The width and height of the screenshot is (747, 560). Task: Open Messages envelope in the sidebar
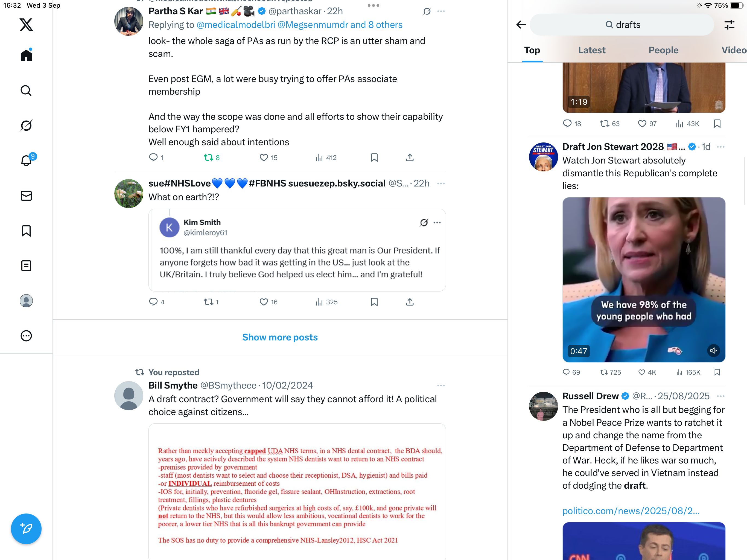coord(26,196)
